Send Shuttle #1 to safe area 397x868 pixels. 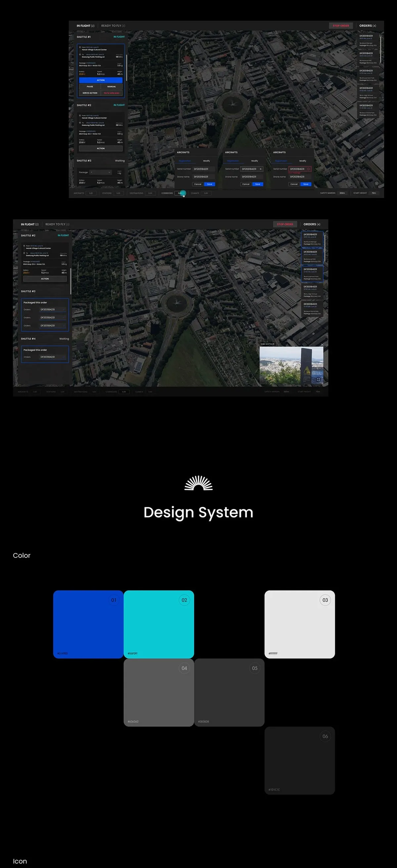tap(111, 93)
